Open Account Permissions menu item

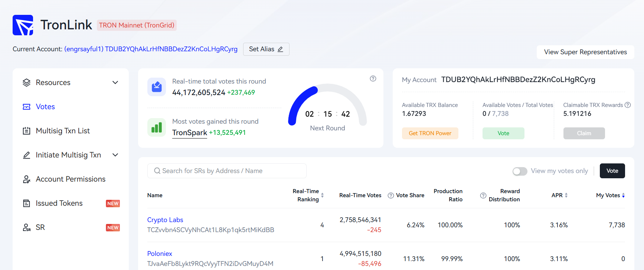click(x=71, y=179)
